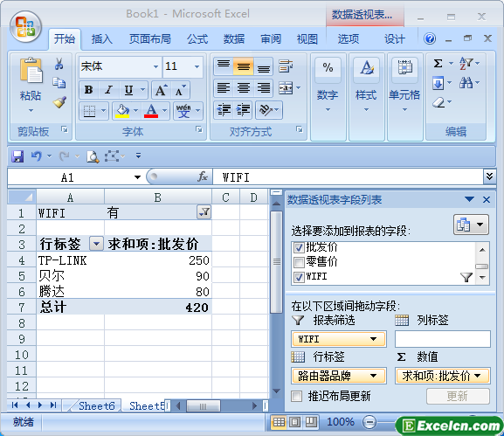Open the 单元格 cells group
The image size is (504, 436).
point(404,96)
